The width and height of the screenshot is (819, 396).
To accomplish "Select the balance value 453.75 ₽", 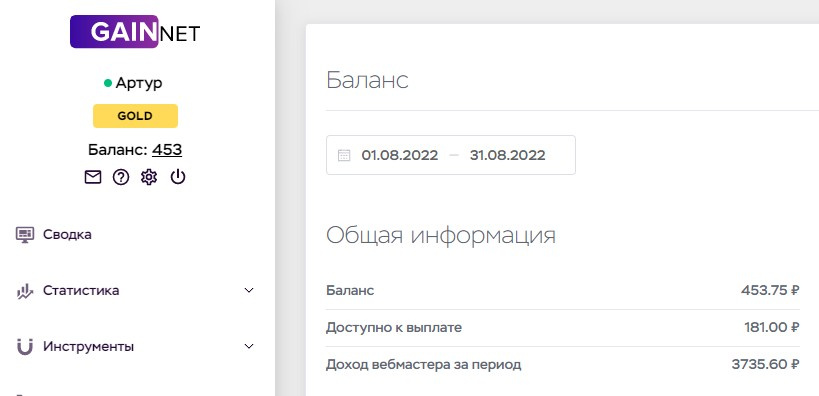I will 770,290.
